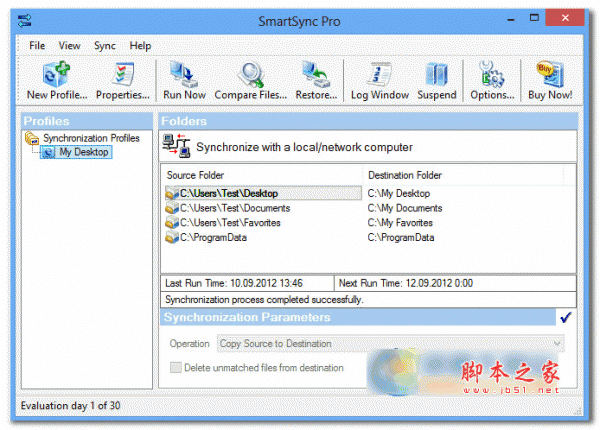Click the SmartSync Pro title bar icon
Viewport: 600px width, 430px height.
click(x=25, y=20)
